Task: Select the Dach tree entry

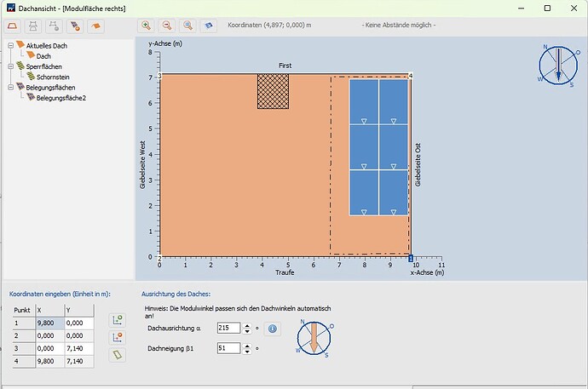Action: [x=43, y=56]
